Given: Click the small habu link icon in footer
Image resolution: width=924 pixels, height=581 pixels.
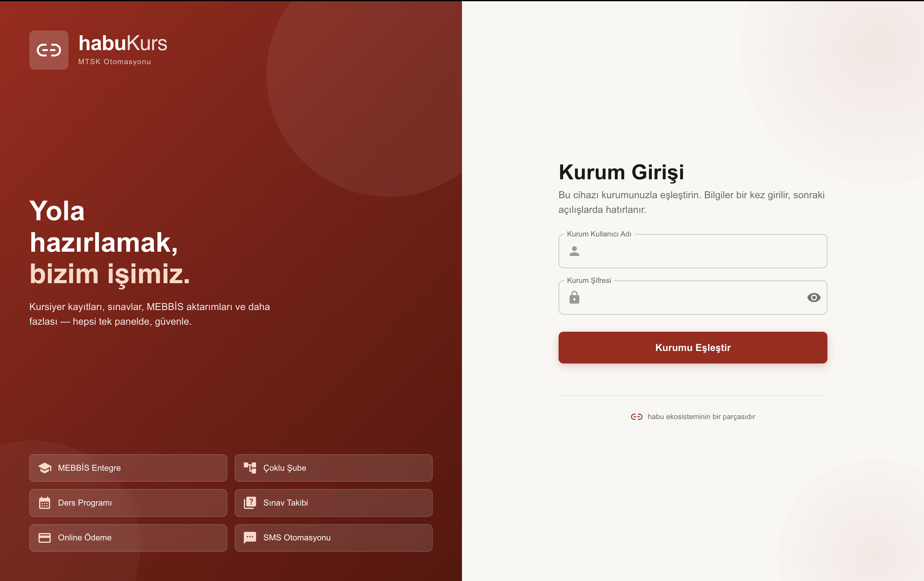Looking at the screenshot, I should pyautogui.click(x=636, y=417).
